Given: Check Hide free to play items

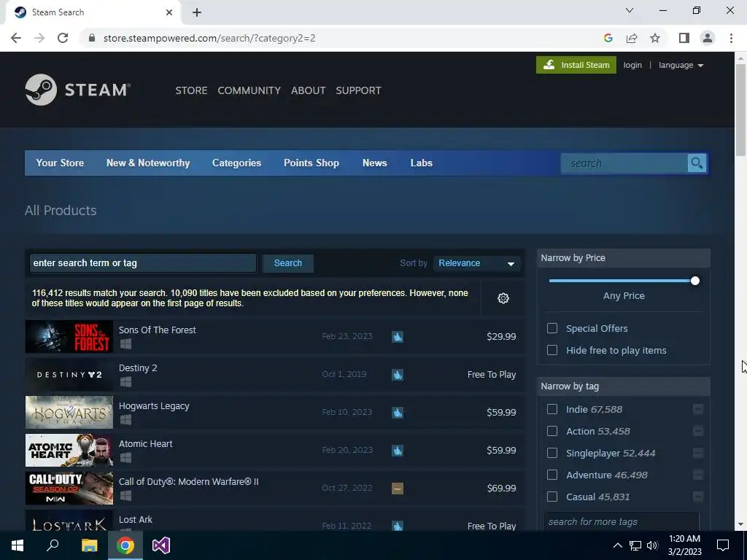Looking at the screenshot, I should click(x=552, y=351).
